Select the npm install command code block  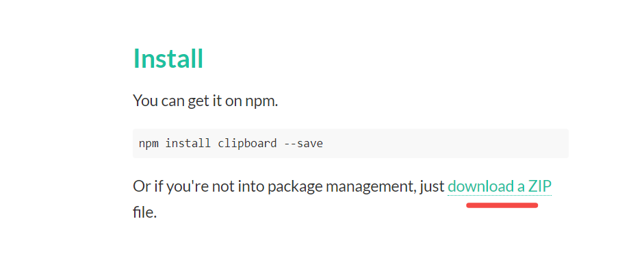click(350, 144)
